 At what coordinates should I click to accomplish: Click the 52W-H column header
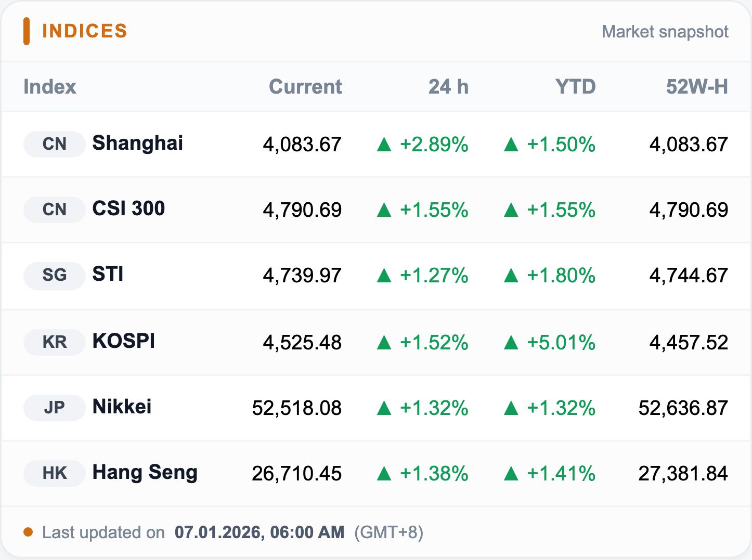tap(697, 87)
